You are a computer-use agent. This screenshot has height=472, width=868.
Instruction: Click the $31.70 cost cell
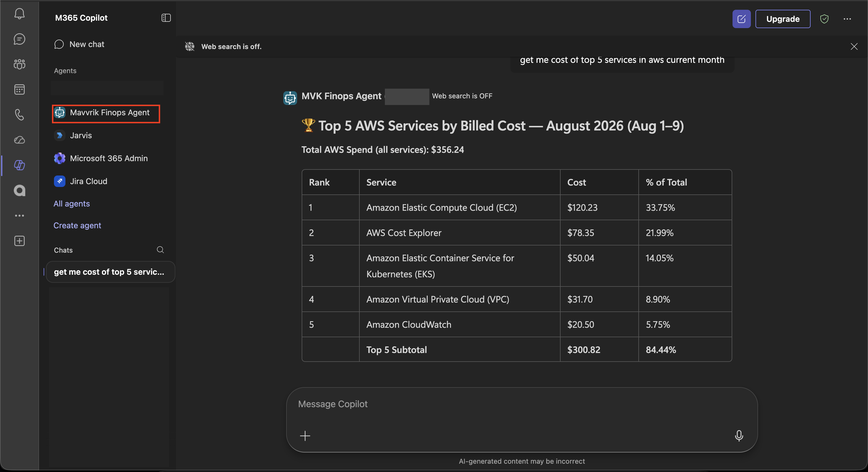[599, 299]
